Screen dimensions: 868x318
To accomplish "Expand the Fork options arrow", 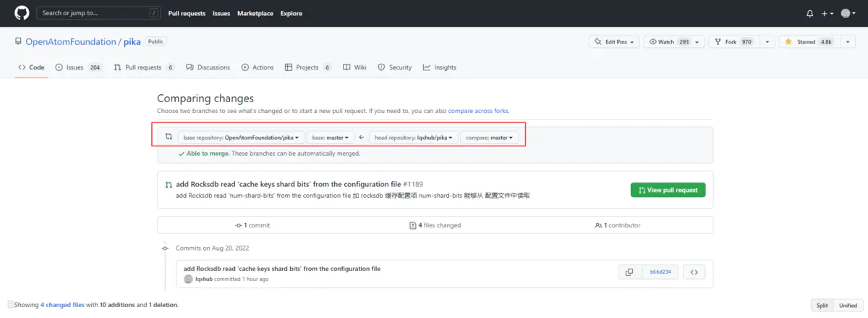I will point(767,42).
